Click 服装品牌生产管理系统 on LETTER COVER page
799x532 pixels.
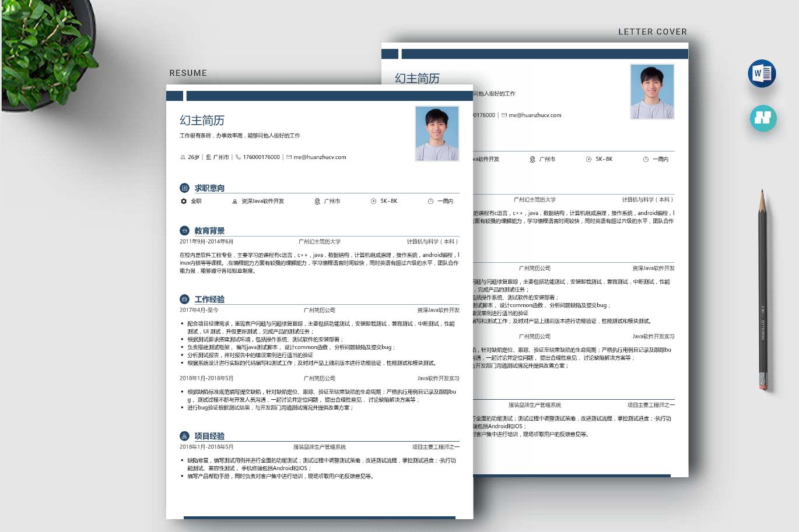535,405
